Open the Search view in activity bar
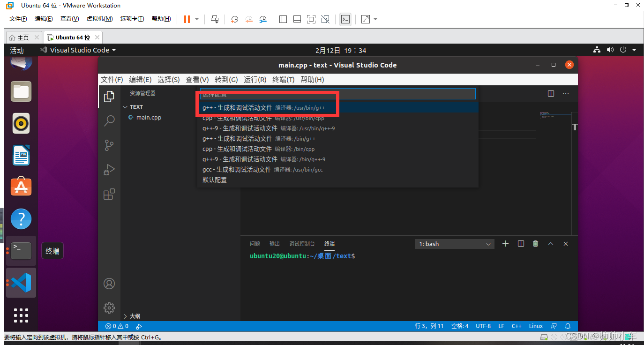 [x=109, y=121]
